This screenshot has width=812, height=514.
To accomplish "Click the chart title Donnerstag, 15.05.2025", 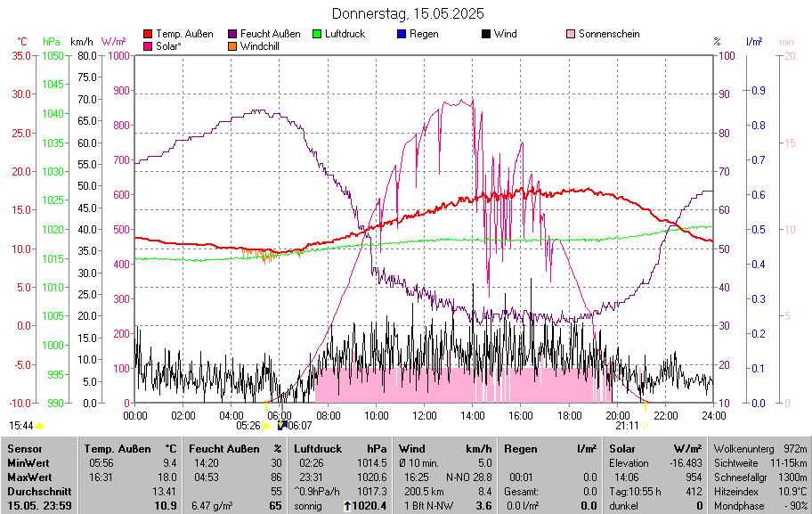I will (x=408, y=13).
